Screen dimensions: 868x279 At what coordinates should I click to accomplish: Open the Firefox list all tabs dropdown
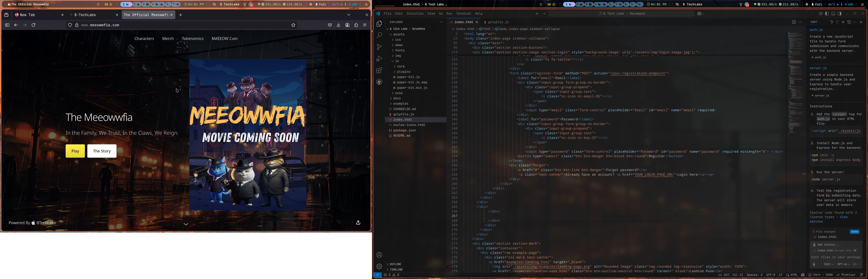click(x=349, y=15)
